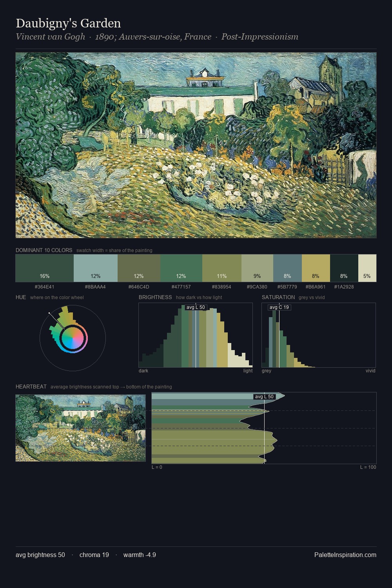Click the 'dark' brightness axis label
Image resolution: width=392 pixels, height=588 pixels.
(x=143, y=371)
